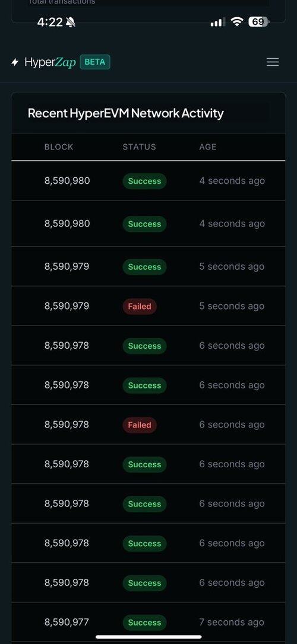Open the hamburger menu icon
Viewport: 297px width, 644px height.
click(x=272, y=62)
